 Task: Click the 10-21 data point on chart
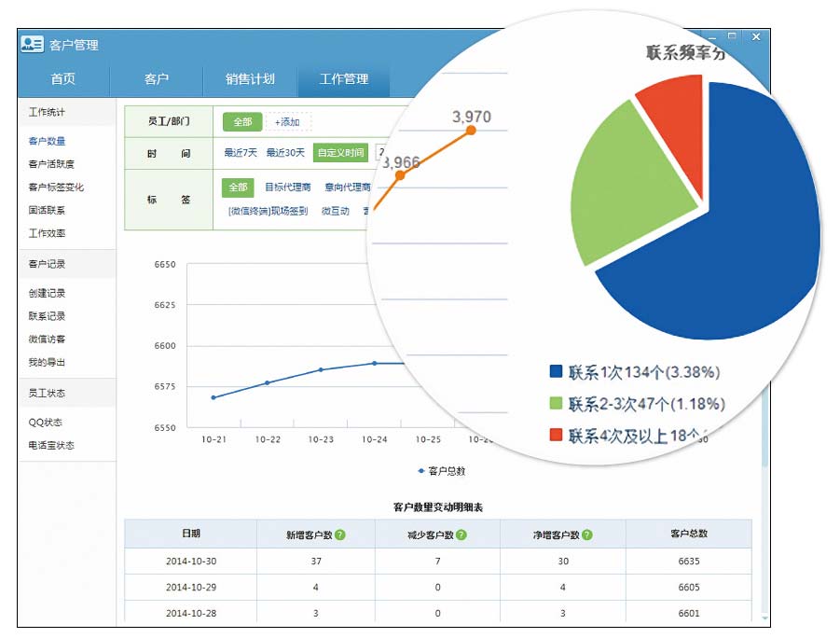pos(213,397)
